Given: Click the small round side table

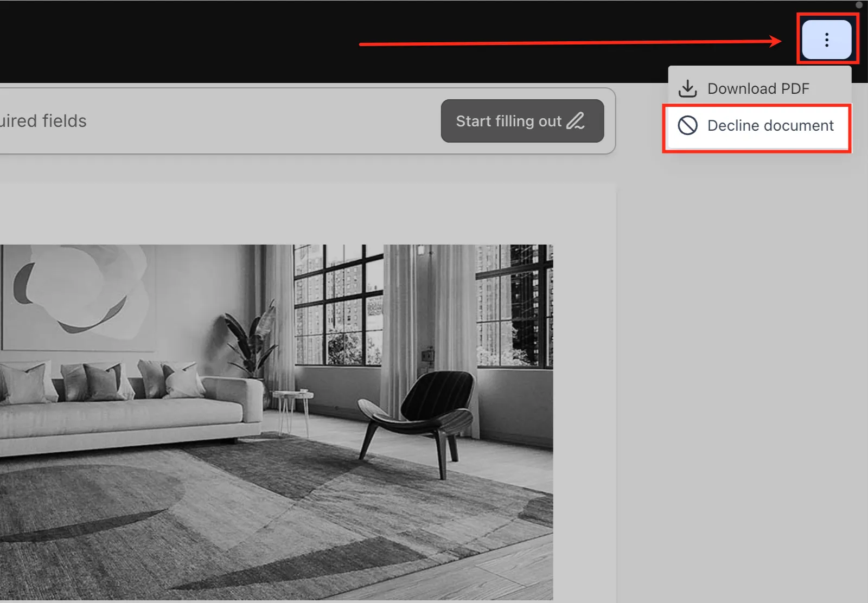Looking at the screenshot, I should pyautogui.click(x=292, y=412).
